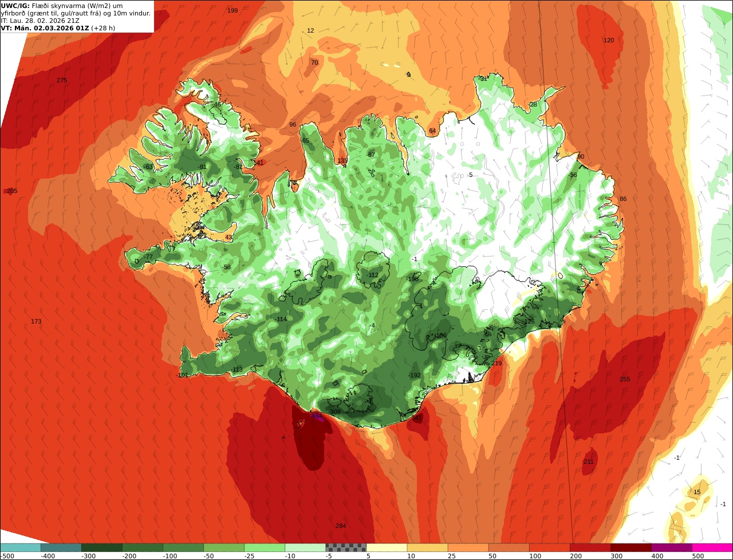Click the checkered -5 to 5 legend swatch

coord(346,547)
